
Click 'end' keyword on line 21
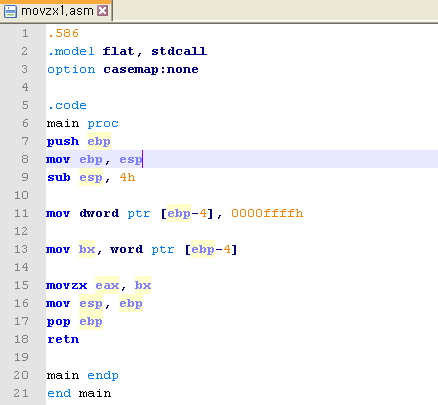pyautogui.click(x=59, y=393)
